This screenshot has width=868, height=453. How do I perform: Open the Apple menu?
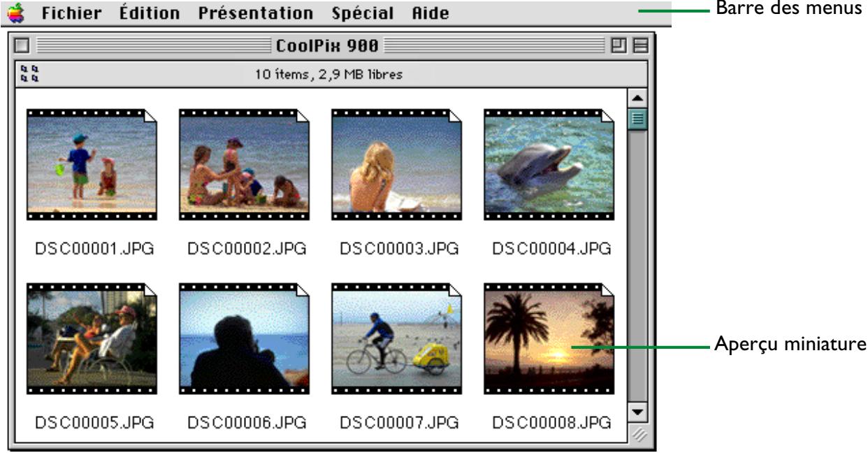[16, 12]
